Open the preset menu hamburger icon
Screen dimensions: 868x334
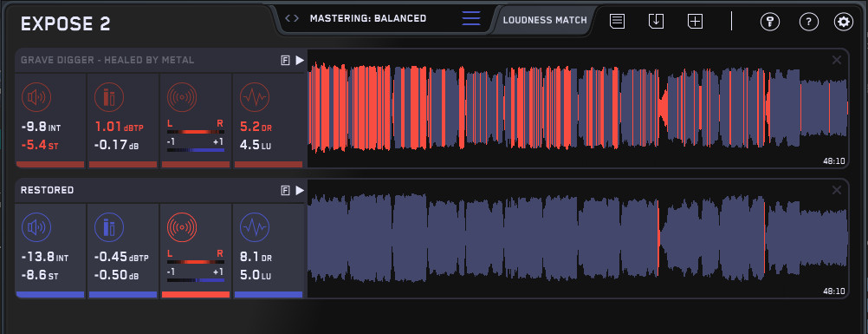[x=471, y=18]
